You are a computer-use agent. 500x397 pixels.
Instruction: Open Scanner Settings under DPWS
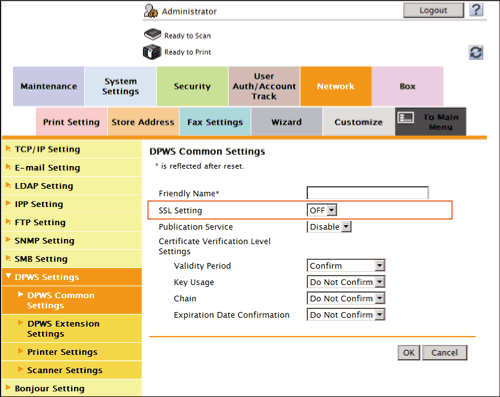click(x=72, y=370)
